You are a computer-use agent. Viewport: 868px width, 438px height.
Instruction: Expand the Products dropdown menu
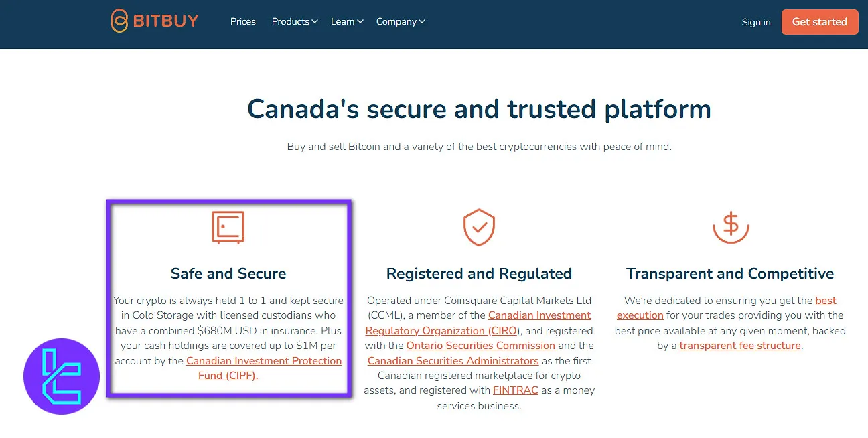294,21
